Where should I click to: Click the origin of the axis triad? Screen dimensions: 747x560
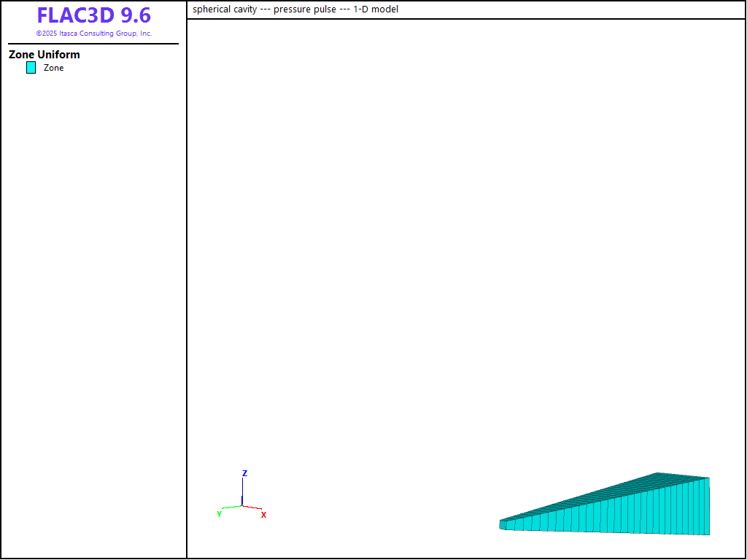pyautogui.click(x=242, y=505)
